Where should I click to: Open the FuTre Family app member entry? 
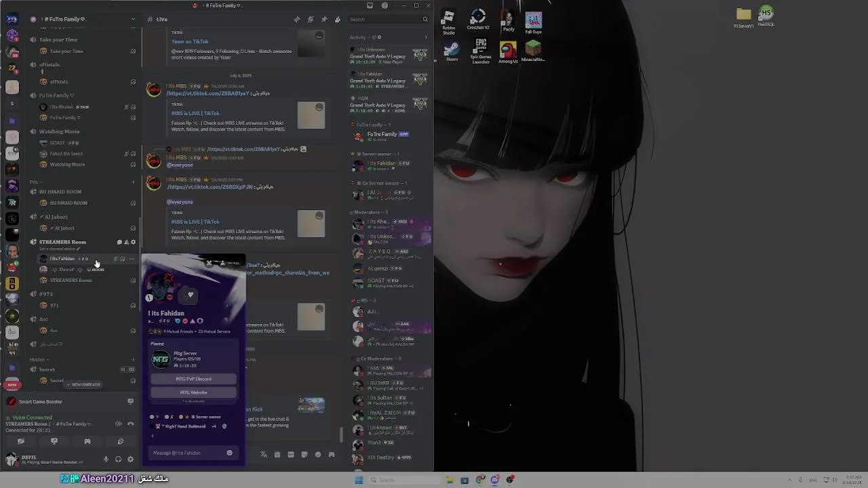pos(390,136)
